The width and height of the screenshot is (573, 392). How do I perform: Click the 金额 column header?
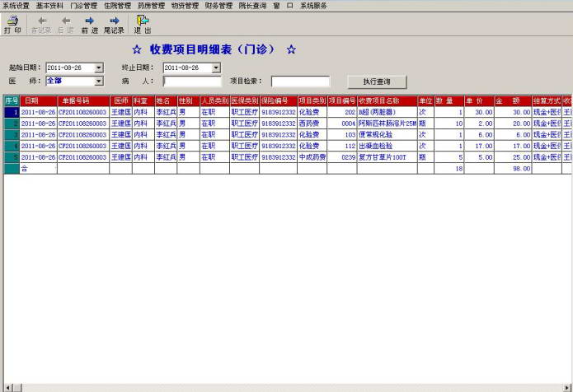coord(513,100)
